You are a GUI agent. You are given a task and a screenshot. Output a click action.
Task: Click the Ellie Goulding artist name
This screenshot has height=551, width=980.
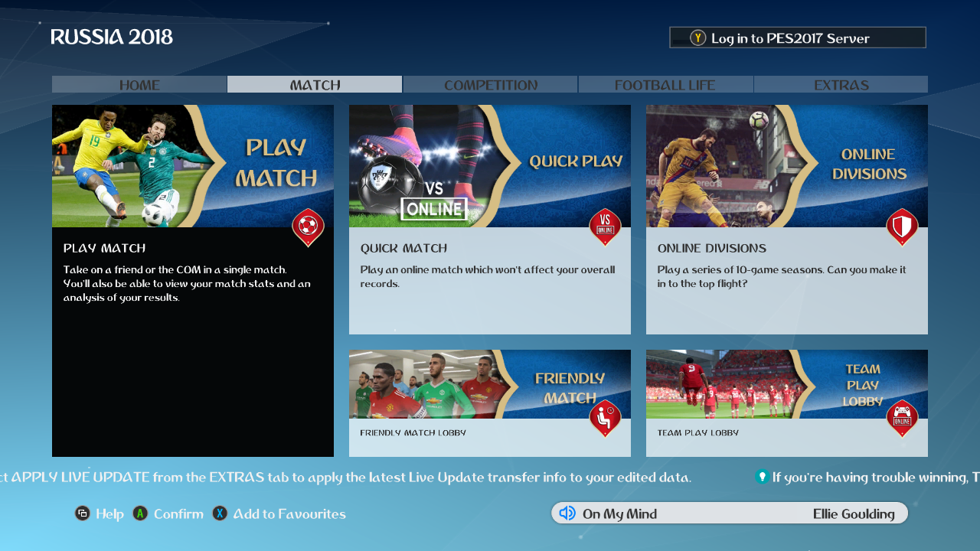(x=854, y=514)
